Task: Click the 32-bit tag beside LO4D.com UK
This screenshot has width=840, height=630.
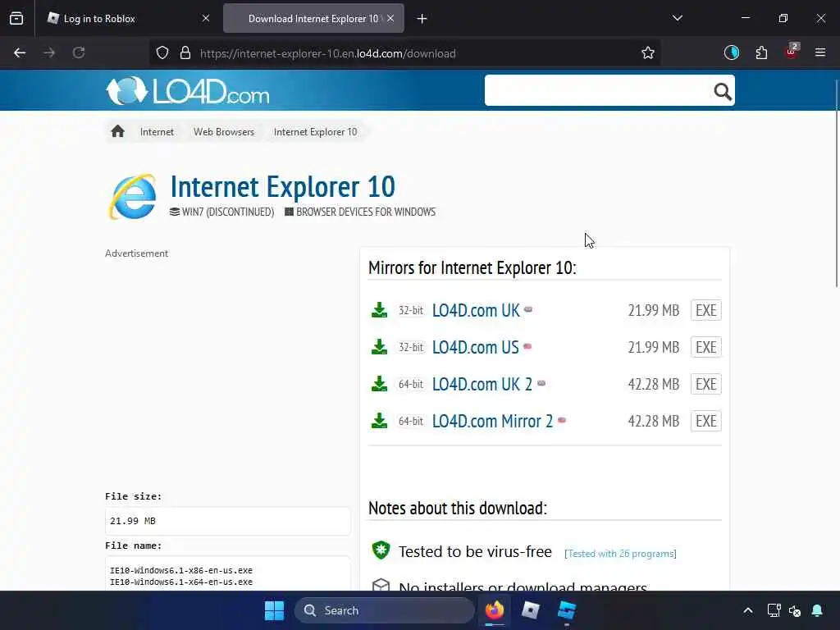Action: coord(411,310)
